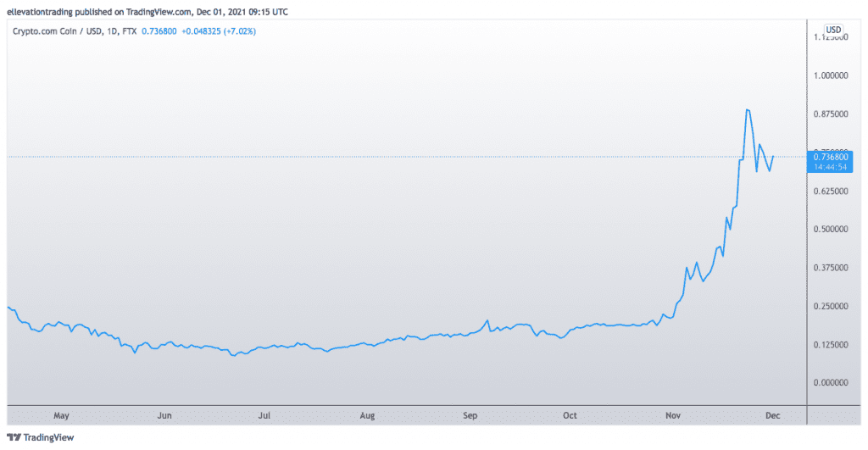
Task: Click the May label on the time axis
Action: [x=61, y=416]
